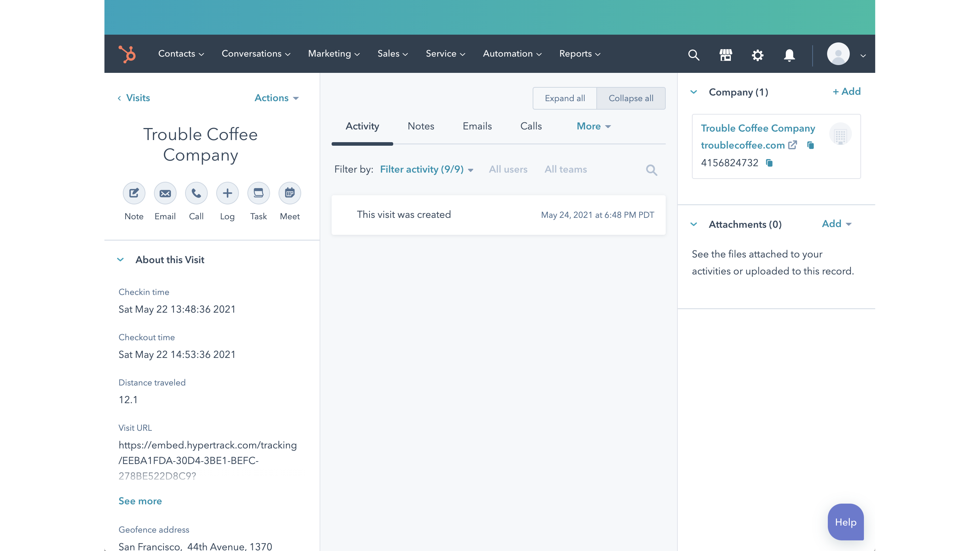This screenshot has height=551, width=980.
Task: Switch to the Calls tab
Action: (531, 126)
